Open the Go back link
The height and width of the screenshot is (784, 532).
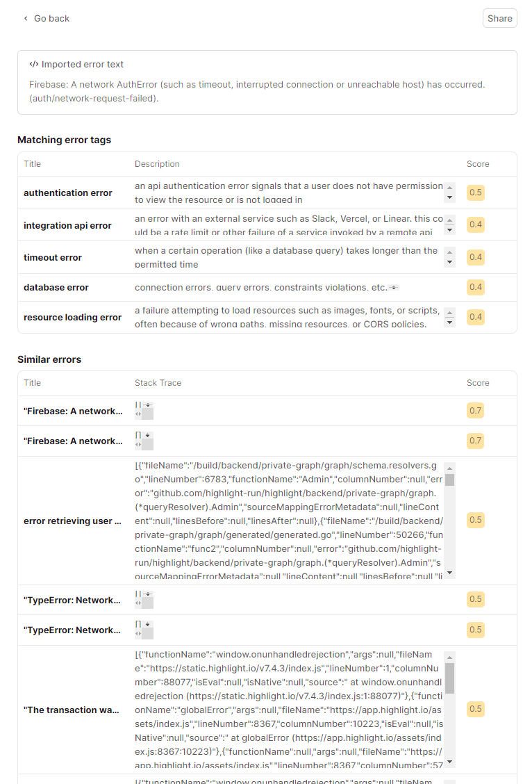(x=50, y=18)
